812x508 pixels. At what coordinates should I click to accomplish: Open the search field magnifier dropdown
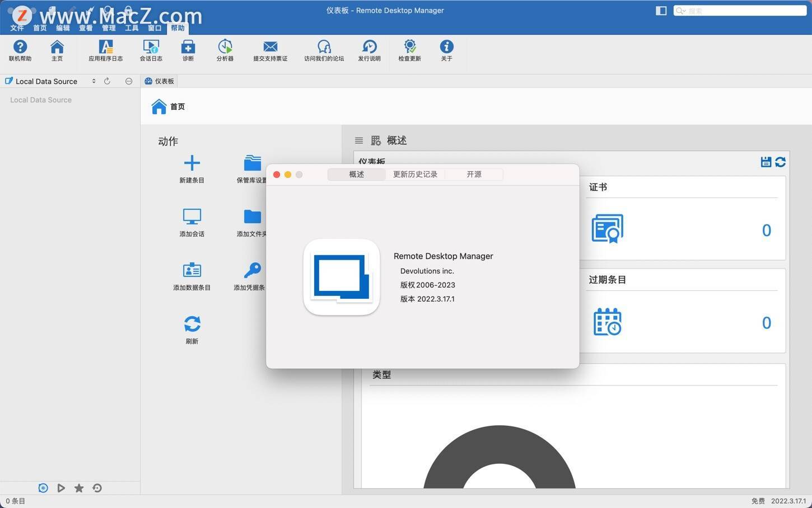[680, 11]
